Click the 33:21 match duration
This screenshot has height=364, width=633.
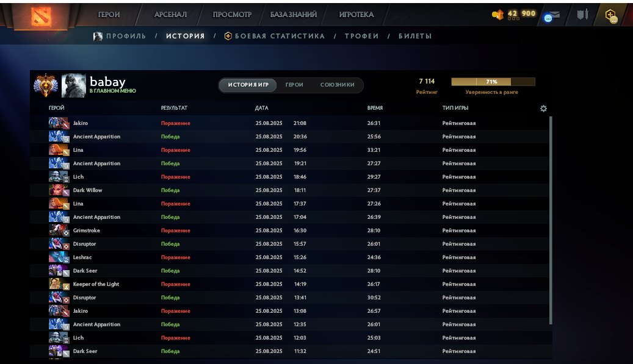click(374, 150)
